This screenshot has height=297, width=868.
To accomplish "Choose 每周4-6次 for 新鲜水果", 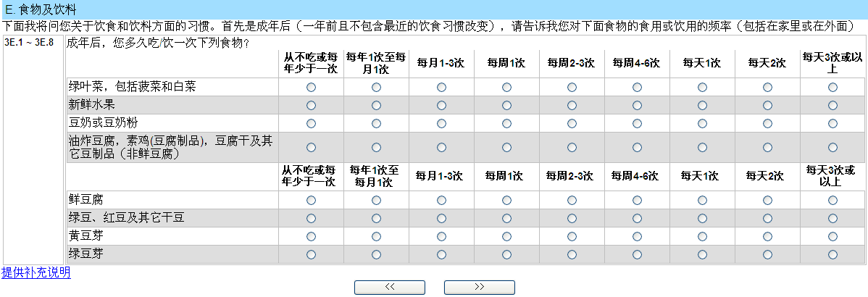I will point(637,105).
